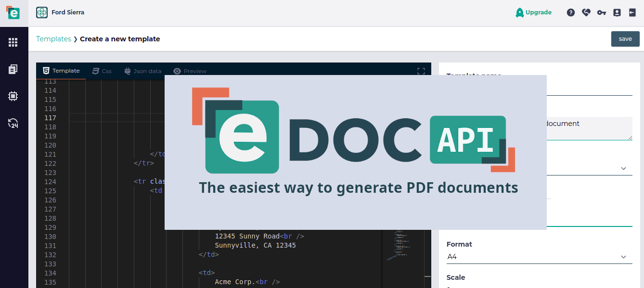Click the CSS3 icon on Css tab
644x288 pixels.
tap(96, 71)
